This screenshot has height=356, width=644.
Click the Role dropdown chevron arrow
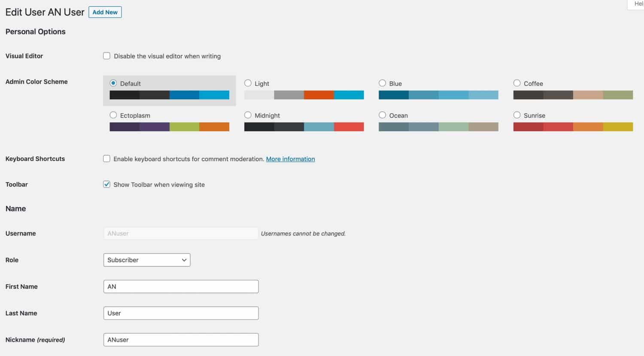point(184,259)
